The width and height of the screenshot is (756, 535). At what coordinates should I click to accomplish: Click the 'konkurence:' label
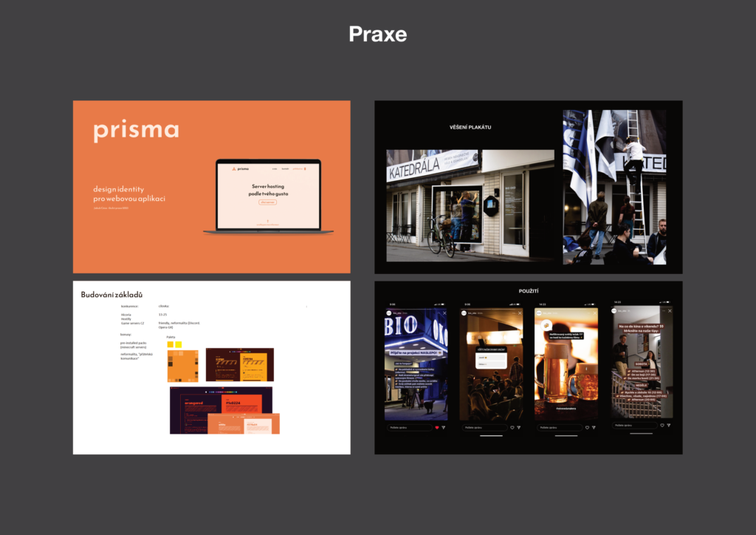pos(130,307)
